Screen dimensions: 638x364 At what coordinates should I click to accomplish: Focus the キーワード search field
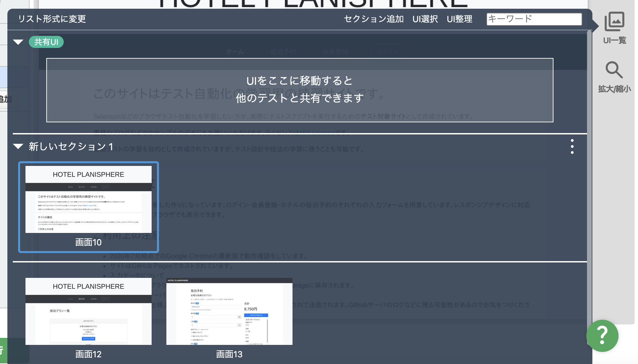[x=534, y=19]
